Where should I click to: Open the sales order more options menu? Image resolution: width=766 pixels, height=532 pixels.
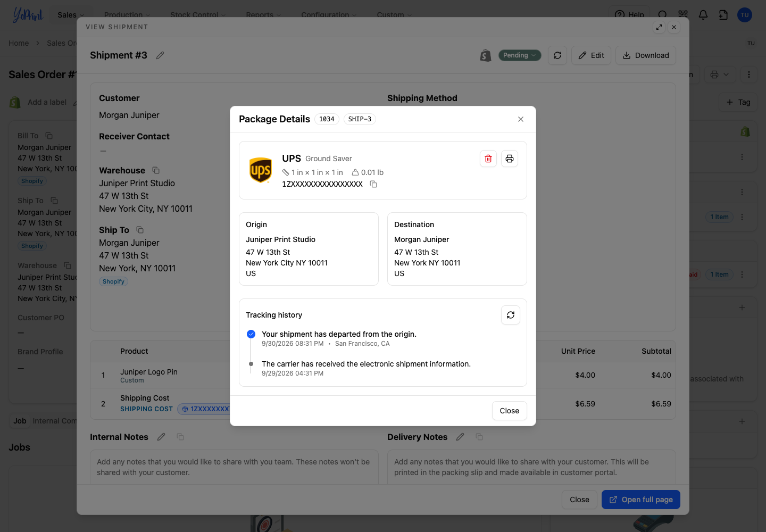pos(749,74)
